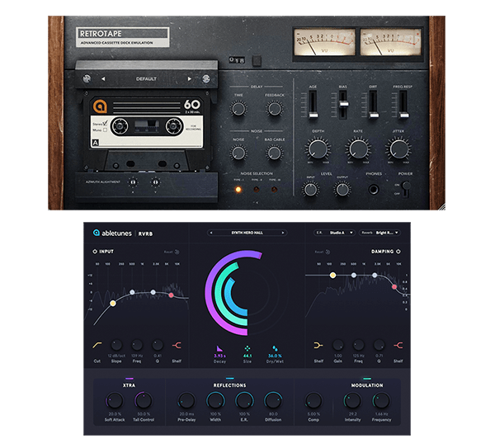Select Noise Type III indicator light
Image resolution: width=495 pixels, height=448 pixels.
tap(275, 190)
